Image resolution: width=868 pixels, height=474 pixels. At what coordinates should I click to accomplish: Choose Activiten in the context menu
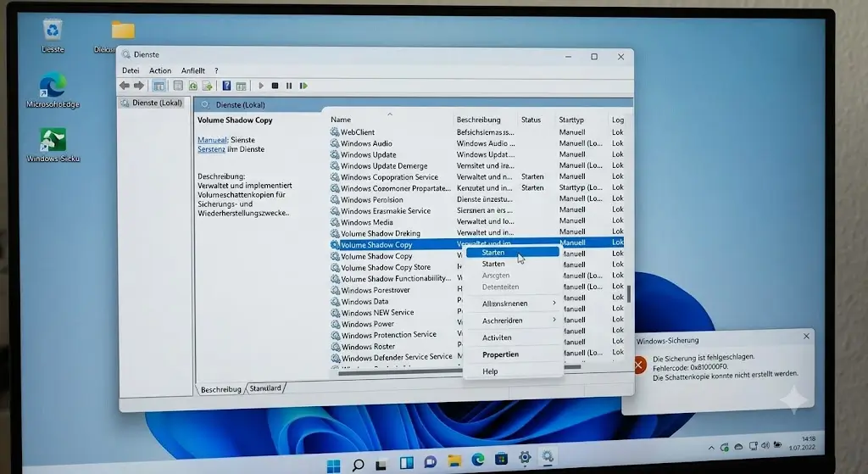click(513, 337)
